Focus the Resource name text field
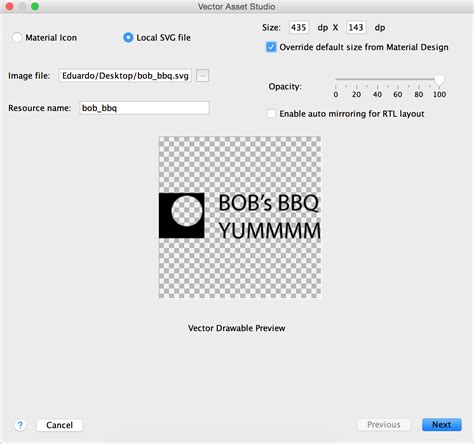 tap(144, 108)
